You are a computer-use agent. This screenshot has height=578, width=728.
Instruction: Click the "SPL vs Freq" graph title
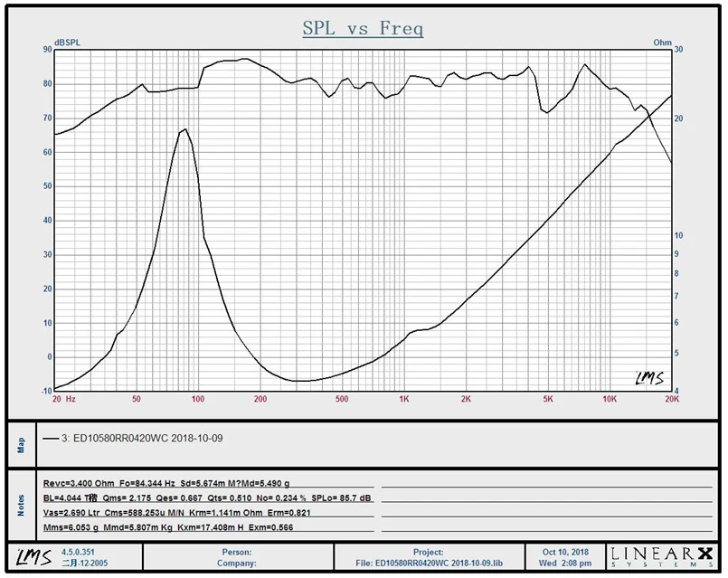point(363,29)
